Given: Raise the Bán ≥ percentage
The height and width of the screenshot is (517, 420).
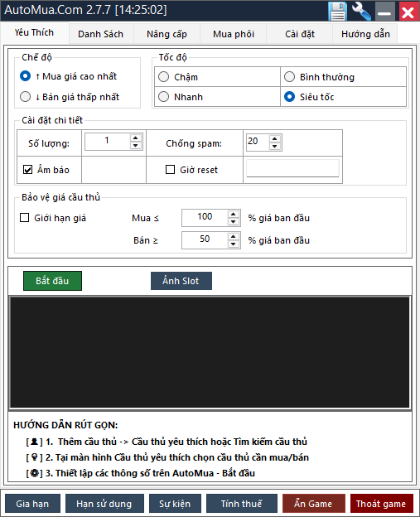Looking at the screenshot, I should (234, 236).
